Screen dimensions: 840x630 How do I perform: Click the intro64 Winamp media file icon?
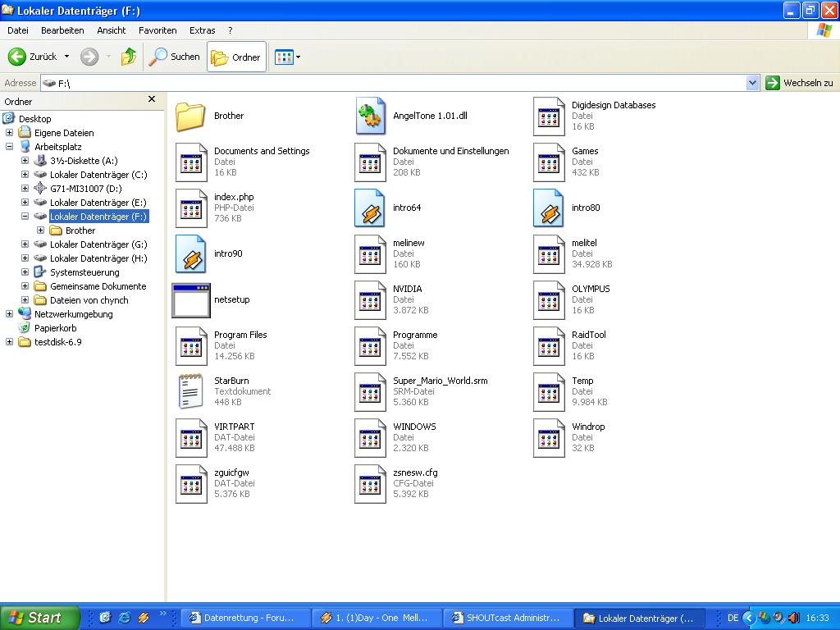click(x=370, y=208)
